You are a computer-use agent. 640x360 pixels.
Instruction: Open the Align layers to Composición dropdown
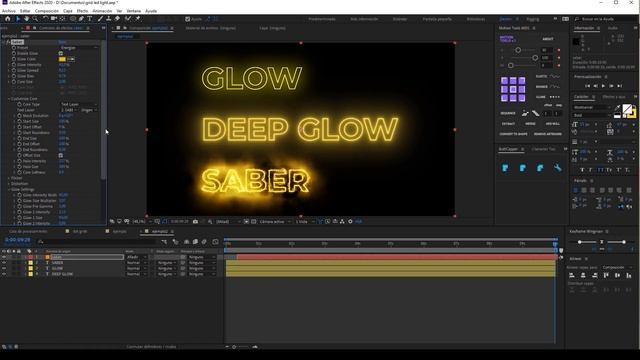click(617, 267)
